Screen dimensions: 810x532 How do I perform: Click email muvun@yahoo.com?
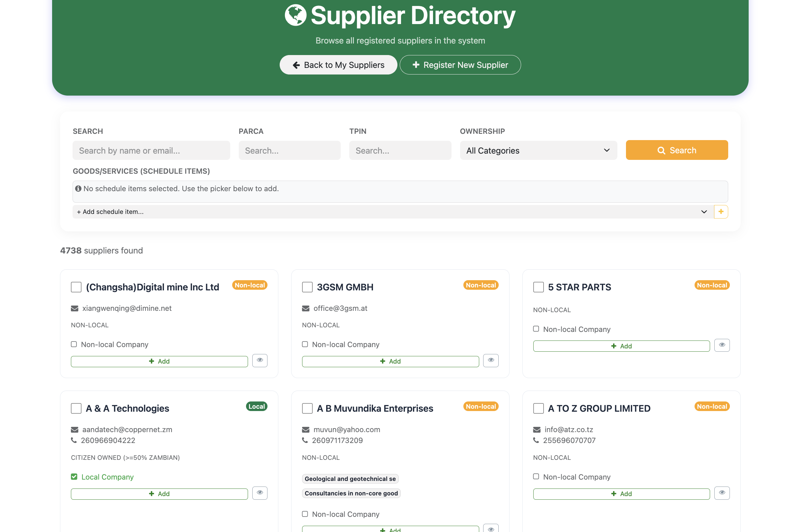(x=347, y=429)
